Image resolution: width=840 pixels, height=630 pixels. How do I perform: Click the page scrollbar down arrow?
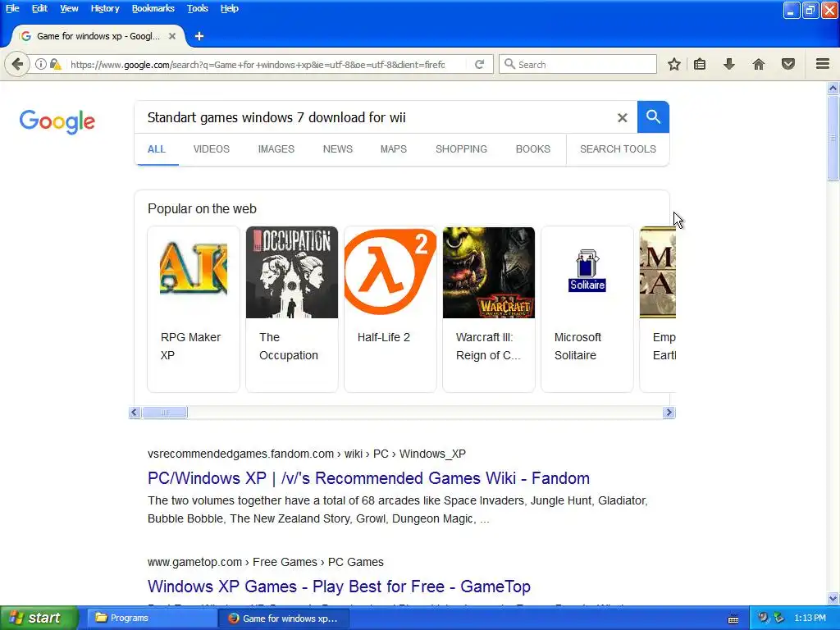833,598
